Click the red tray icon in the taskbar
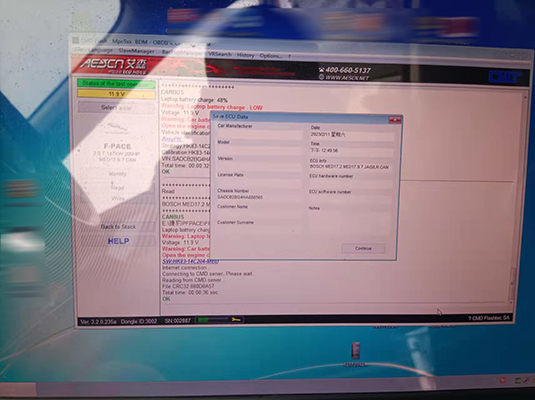The height and width of the screenshot is (400, 535). click(x=503, y=380)
